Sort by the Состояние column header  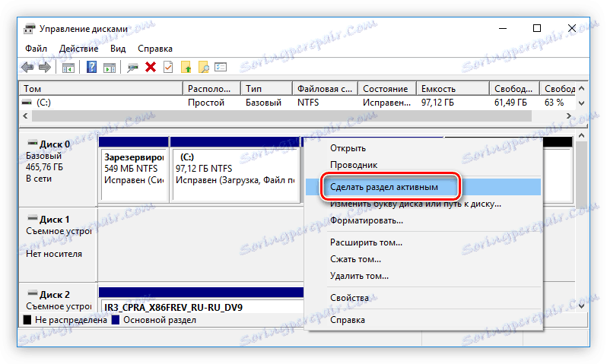[x=387, y=89]
